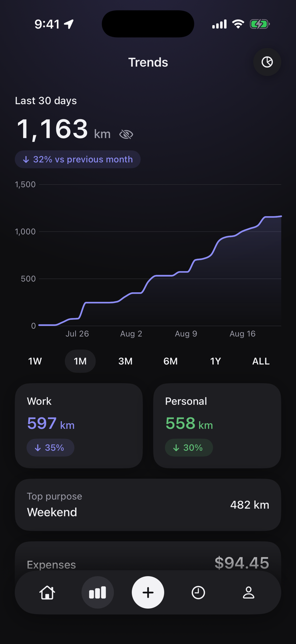296x644 pixels.
Task: Choose the 1Y time range
Action: coord(215,361)
